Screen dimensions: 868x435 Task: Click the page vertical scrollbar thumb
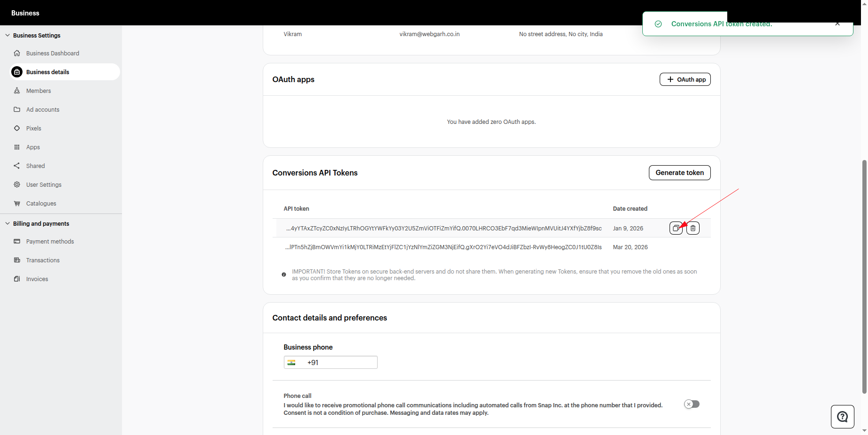[864, 277]
